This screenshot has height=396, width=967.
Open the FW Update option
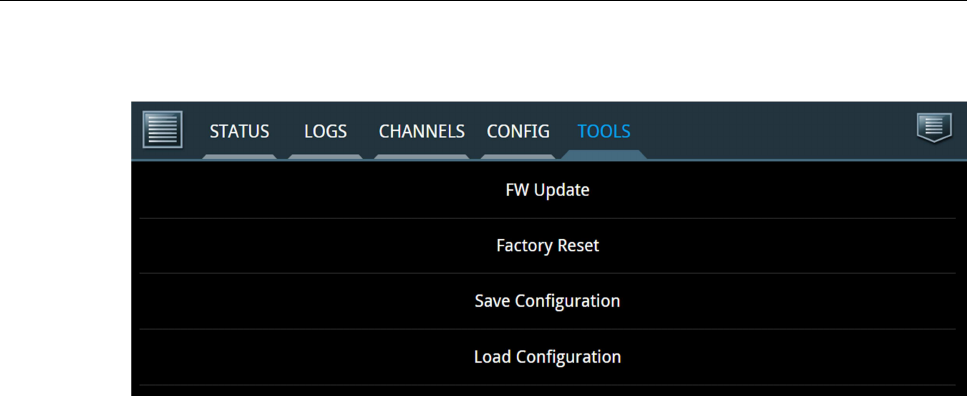(x=548, y=190)
